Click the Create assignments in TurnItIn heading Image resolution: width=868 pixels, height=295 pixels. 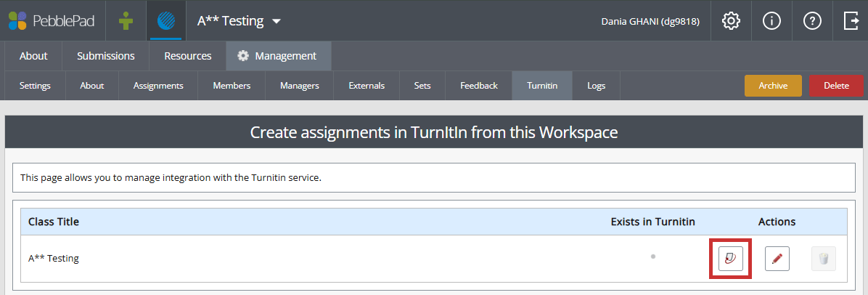pyautogui.click(x=434, y=132)
